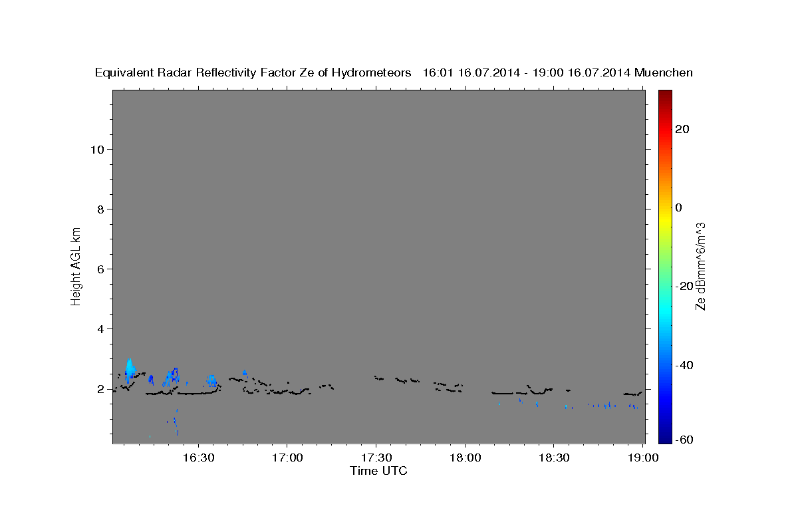Click the 18:30 time tick label
This screenshot has height=532, width=798.
(553, 458)
